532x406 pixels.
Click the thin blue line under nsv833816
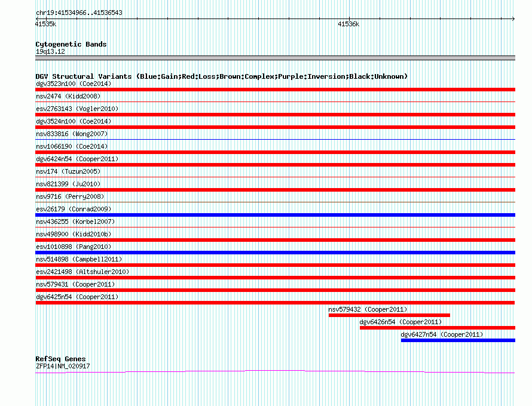coord(275,139)
